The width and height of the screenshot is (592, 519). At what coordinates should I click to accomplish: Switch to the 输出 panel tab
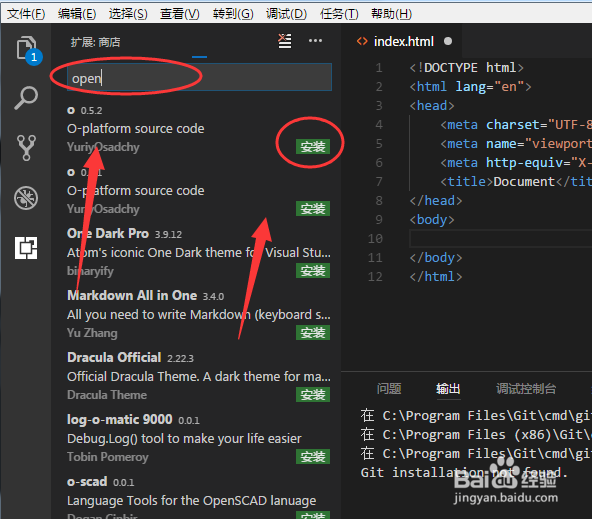pyautogui.click(x=448, y=388)
